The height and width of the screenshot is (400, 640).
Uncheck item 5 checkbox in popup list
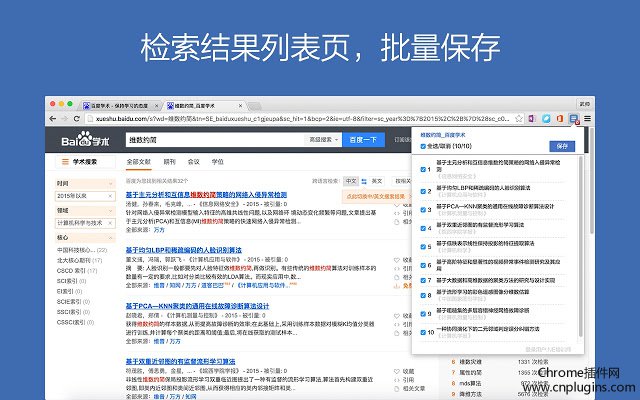pos(423,246)
